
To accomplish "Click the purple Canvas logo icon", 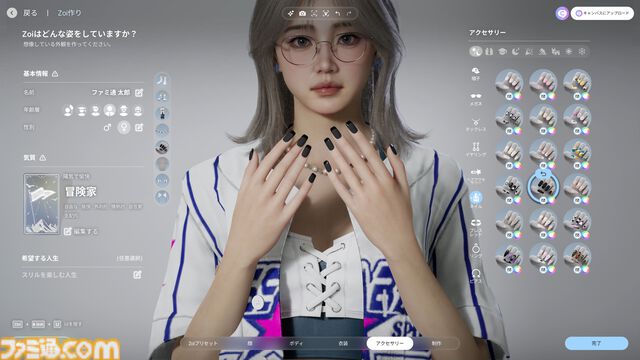I will point(562,13).
